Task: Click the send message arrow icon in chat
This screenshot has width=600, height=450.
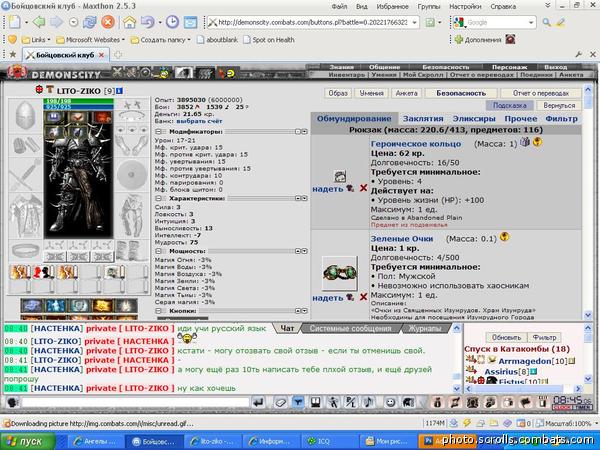Action: tap(259, 403)
